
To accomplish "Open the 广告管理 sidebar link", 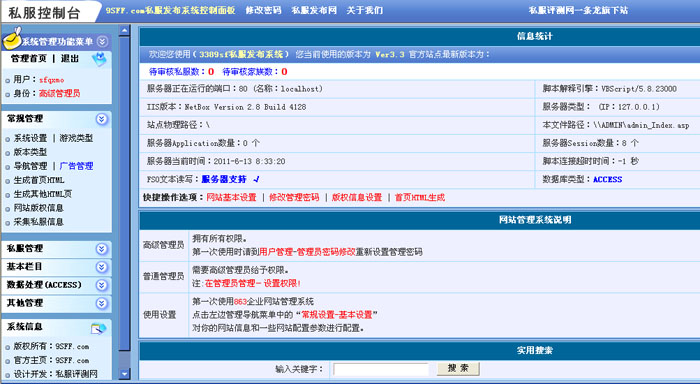I will 76,166.
